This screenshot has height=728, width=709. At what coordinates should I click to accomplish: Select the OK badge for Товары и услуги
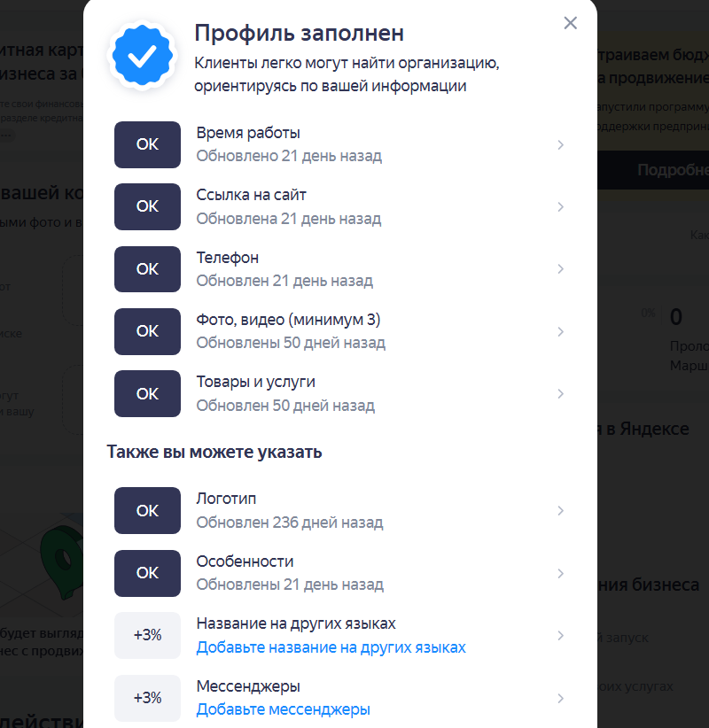click(147, 393)
